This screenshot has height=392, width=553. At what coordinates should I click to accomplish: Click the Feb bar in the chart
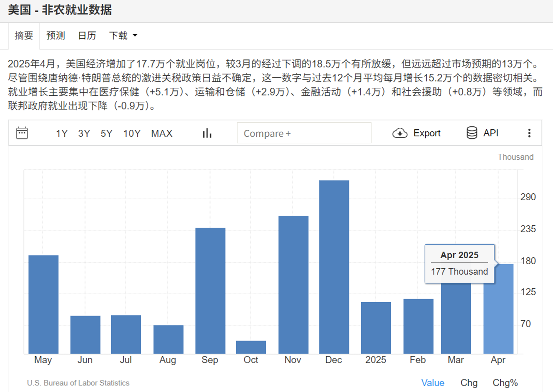click(x=418, y=327)
